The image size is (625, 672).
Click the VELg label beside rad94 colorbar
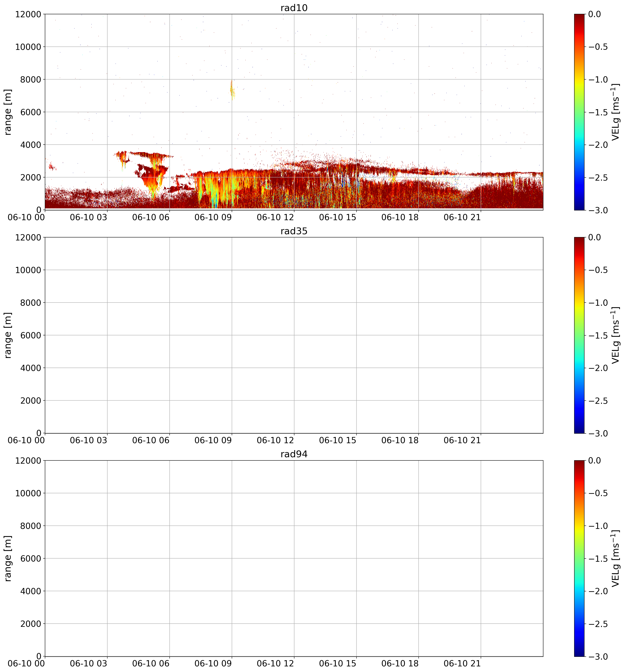pyautogui.click(x=616, y=558)
